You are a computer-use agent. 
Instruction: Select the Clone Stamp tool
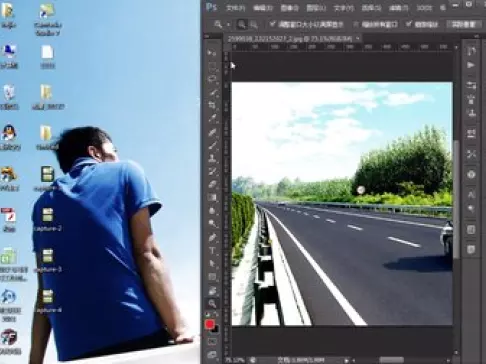click(x=212, y=159)
